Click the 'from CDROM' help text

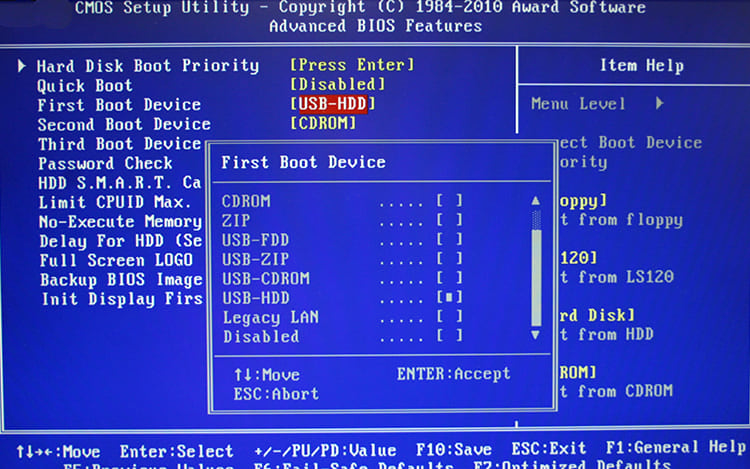[x=625, y=392]
